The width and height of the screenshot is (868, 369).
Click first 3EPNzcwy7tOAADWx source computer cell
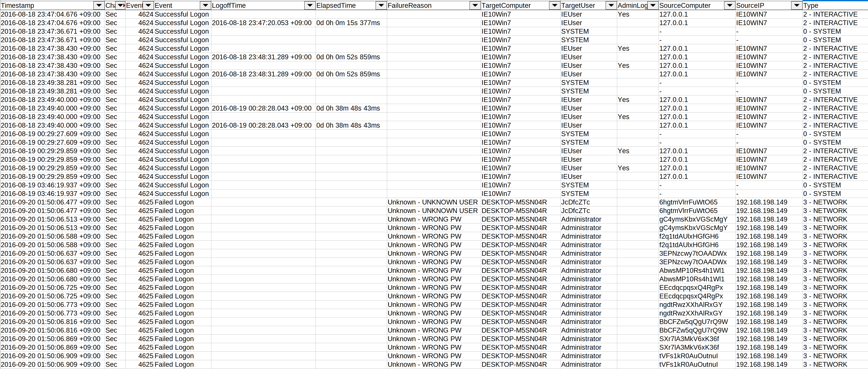697,253
